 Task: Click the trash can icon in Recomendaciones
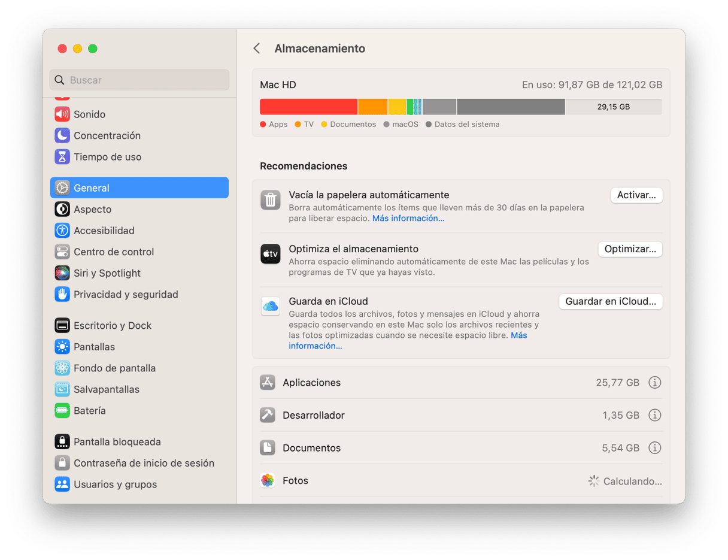coord(271,200)
